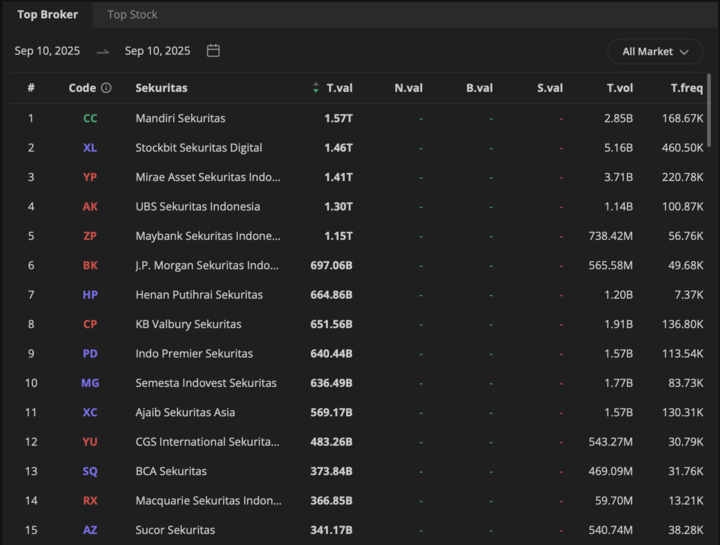Open broker code CC
The height and width of the screenshot is (545, 720).
(90, 118)
